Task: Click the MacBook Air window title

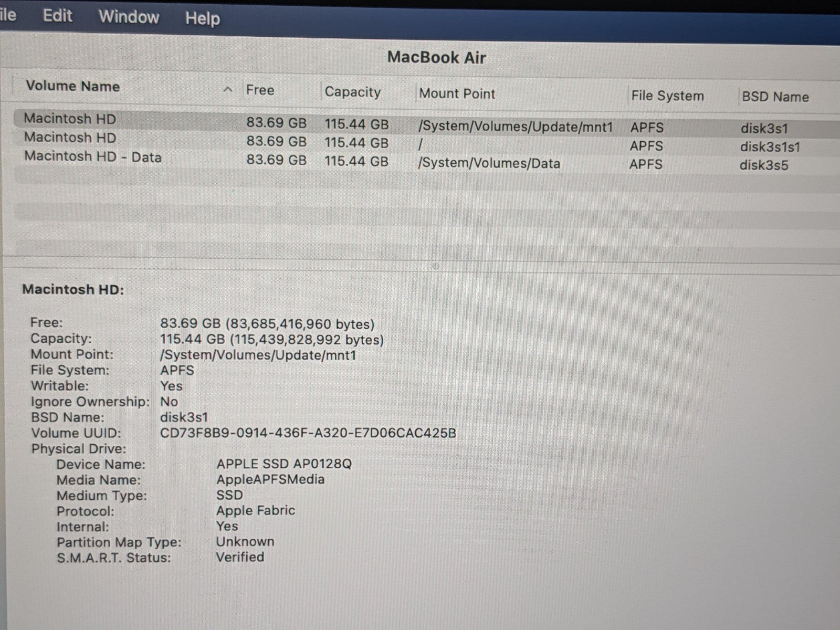Action: point(436,57)
